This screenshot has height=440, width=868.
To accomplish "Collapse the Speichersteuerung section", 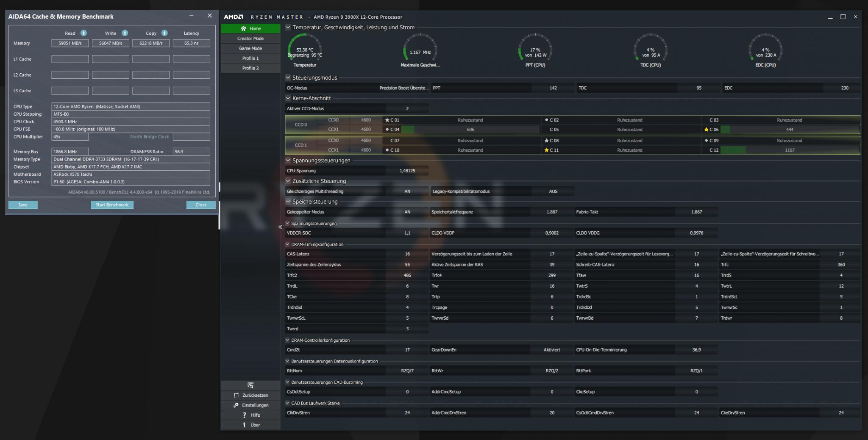I will tap(288, 201).
